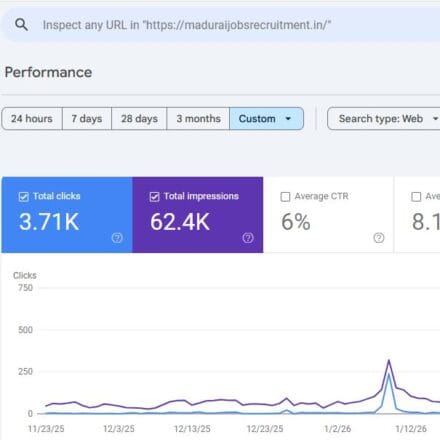Select the 3 months date range
The width and height of the screenshot is (440, 440).
click(x=198, y=119)
